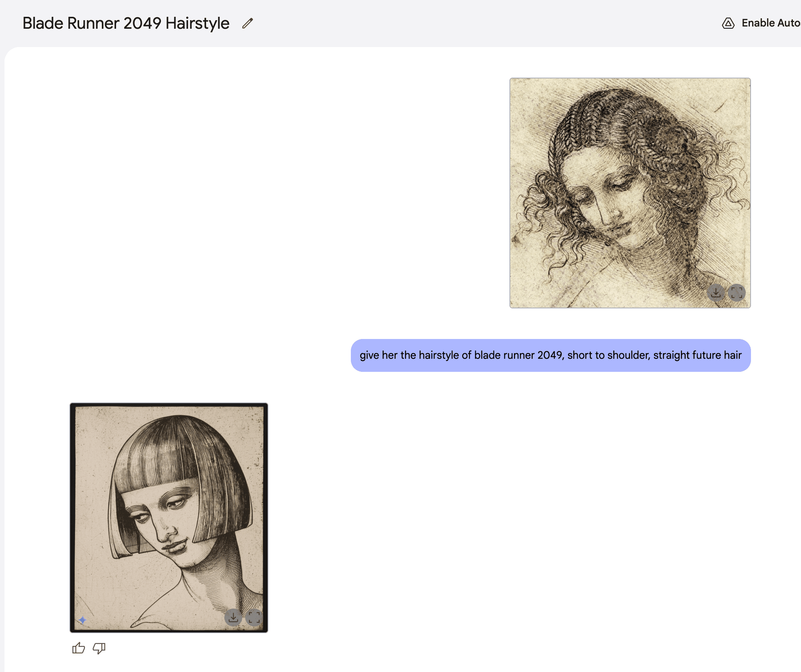801x672 pixels.
Task: View the generated bob image fullscreen
Action: 254,617
